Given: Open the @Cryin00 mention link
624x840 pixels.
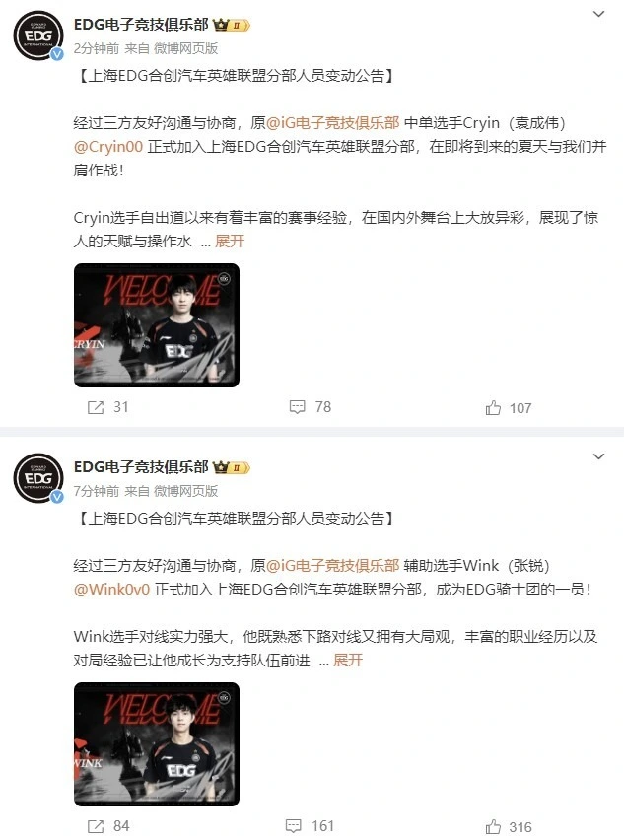Looking at the screenshot, I should pyautogui.click(x=108, y=147).
